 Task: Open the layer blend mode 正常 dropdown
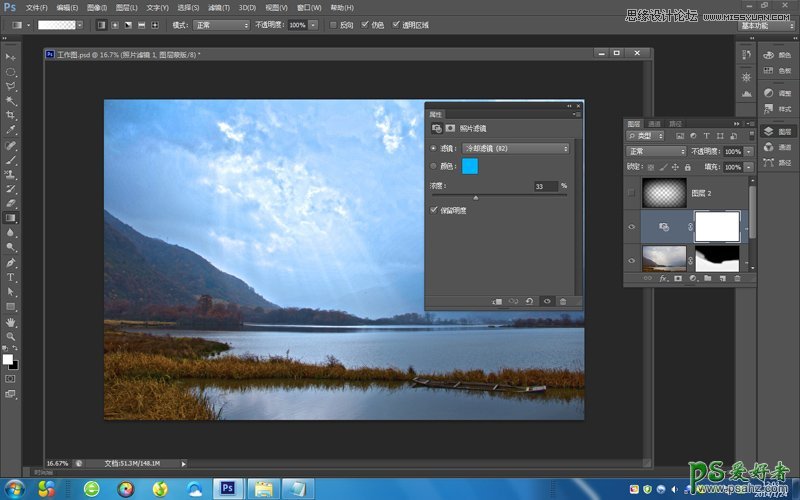tap(655, 151)
